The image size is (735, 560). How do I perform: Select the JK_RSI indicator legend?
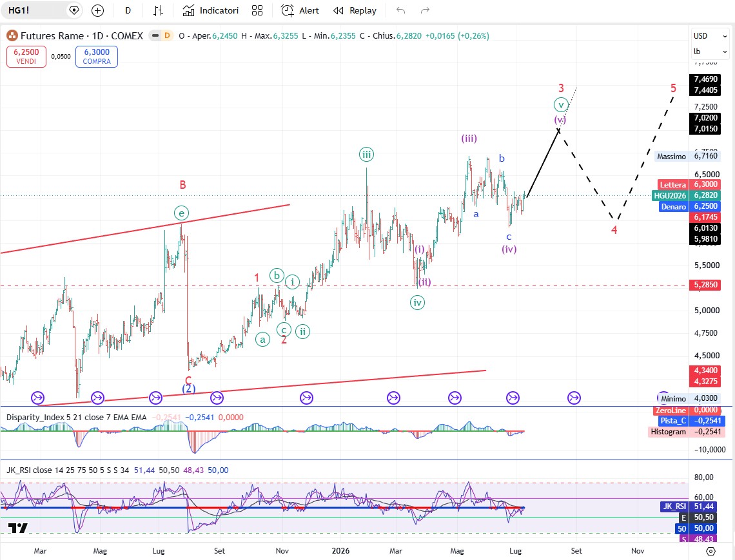(68, 470)
